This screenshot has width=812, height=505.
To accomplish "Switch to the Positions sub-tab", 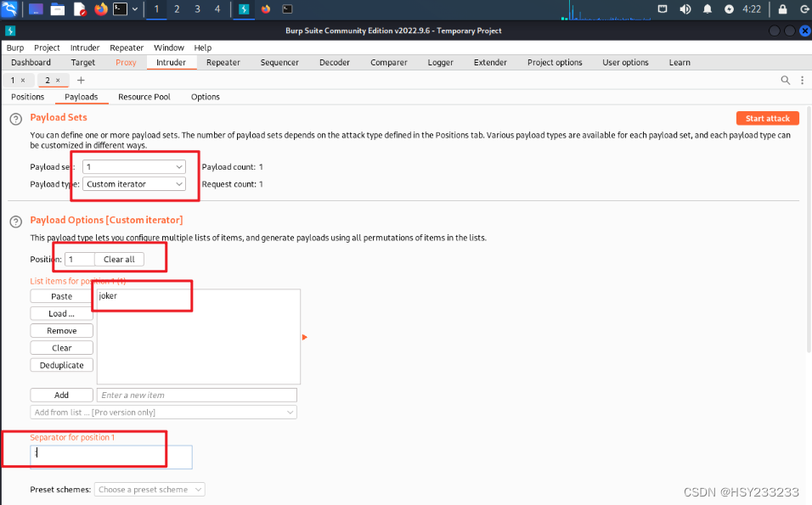I will pos(28,97).
